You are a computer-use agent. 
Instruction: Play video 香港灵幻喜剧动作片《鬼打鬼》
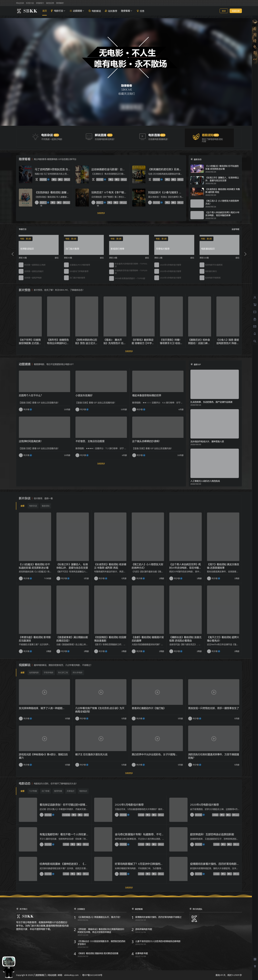[x=157, y=692]
